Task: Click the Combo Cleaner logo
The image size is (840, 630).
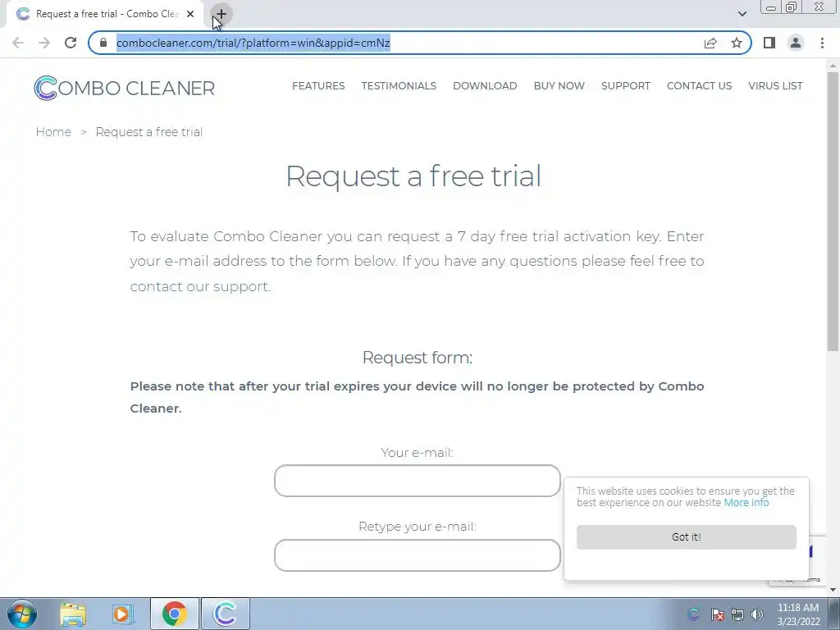Action: click(125, 88)
